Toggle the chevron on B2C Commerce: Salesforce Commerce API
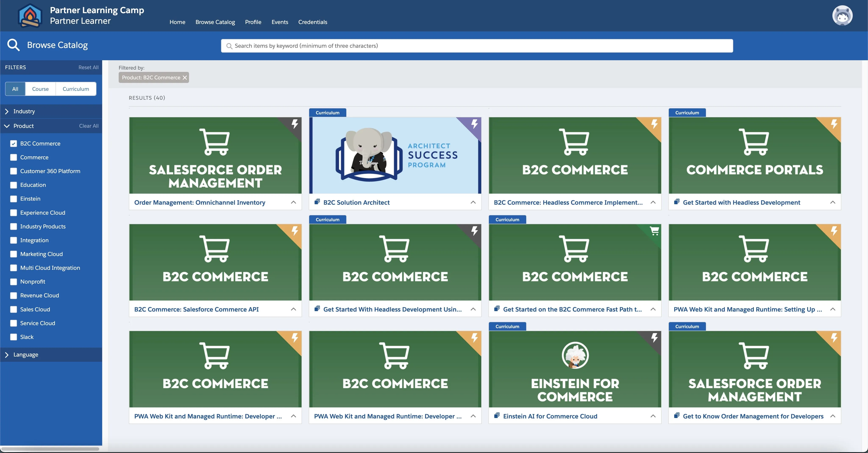Image resolution: width=868 pixels, height=453 pixels. (x=294, y=309)
